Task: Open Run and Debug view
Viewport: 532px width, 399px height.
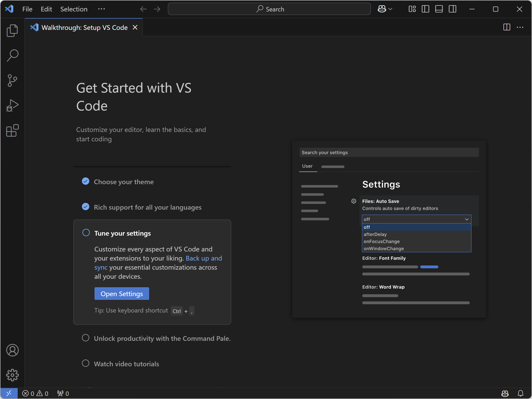Action: pyautogui.click(x=12, y=105)
